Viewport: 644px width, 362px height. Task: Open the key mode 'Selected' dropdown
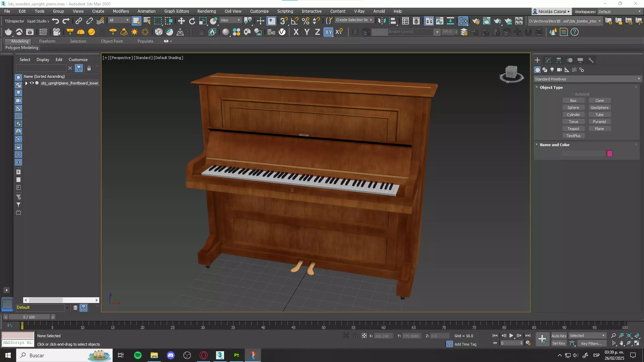(x=587, y=336)
